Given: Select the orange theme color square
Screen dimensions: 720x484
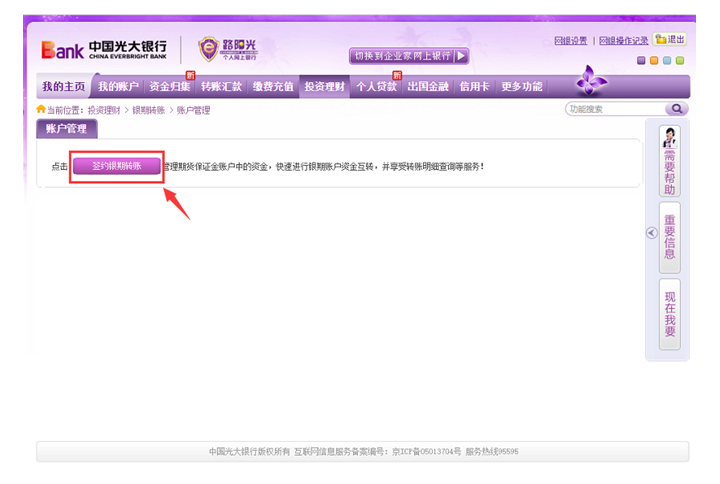Looking at the screenshot, I should pyautogui.click(x=655, y=60).
